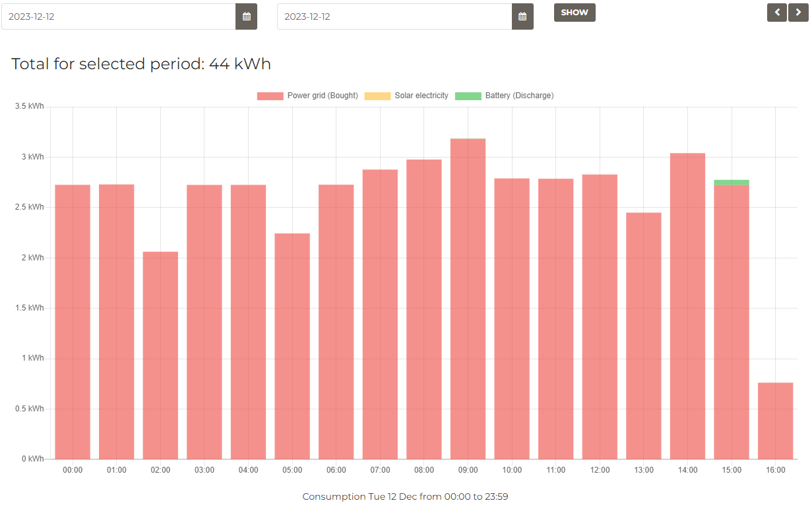Screen dimensions: 812x505
Task: Select the green battery segment at 15:00
Action: tap(731, 183)
